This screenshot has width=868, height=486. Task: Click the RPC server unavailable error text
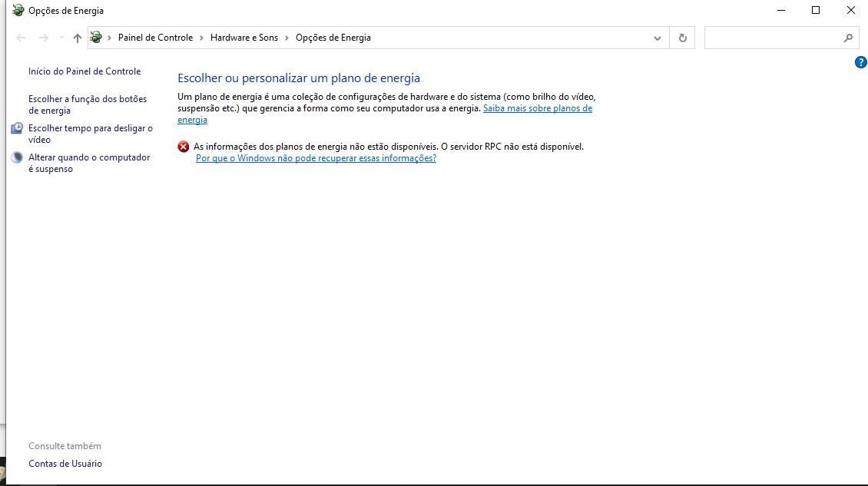click(389, 147)
